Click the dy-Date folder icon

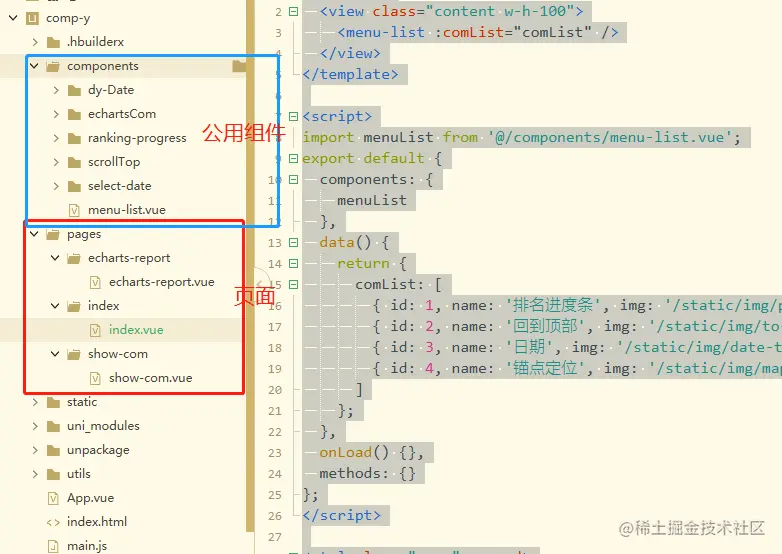pyautogui.click(x=74, y=90)
